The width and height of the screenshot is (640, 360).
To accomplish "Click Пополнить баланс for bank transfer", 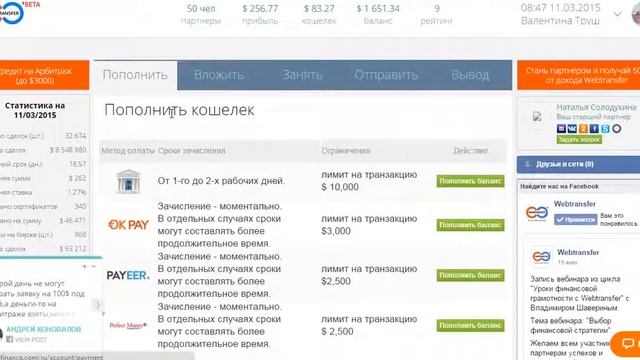I will (x=470, y=181).
